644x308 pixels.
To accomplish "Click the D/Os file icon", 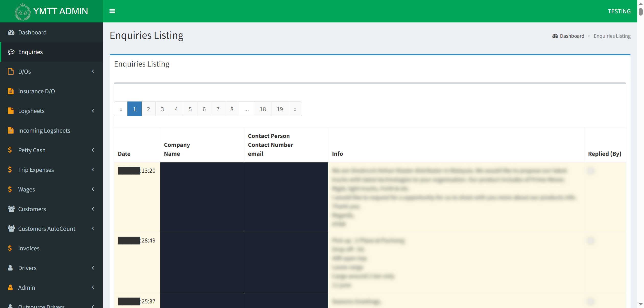I will point(10,71).
